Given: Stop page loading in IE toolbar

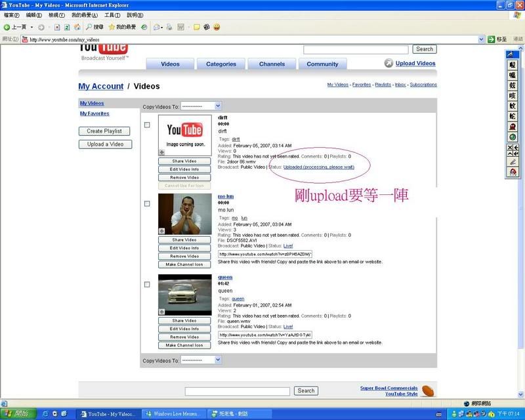Looking at the screenshot, I should (57, 27).
